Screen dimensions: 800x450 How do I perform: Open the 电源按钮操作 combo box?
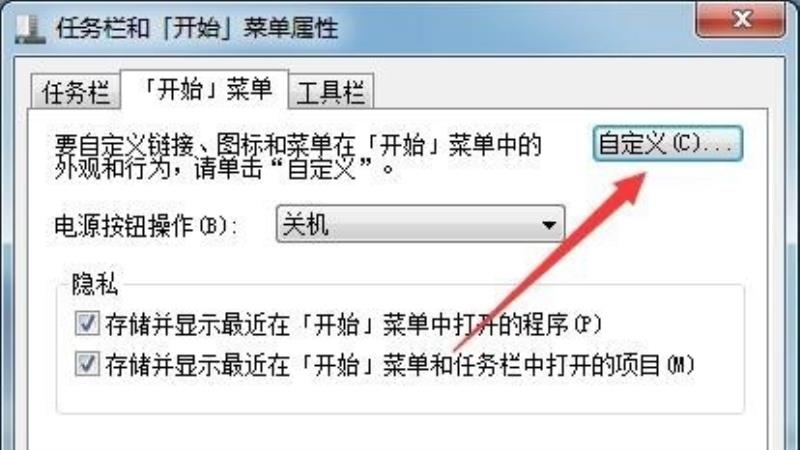click(x=420, y=223)
